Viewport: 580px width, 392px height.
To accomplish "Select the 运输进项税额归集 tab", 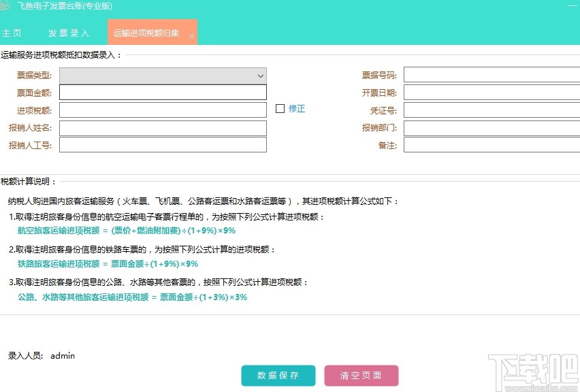I will coord(146,32).
